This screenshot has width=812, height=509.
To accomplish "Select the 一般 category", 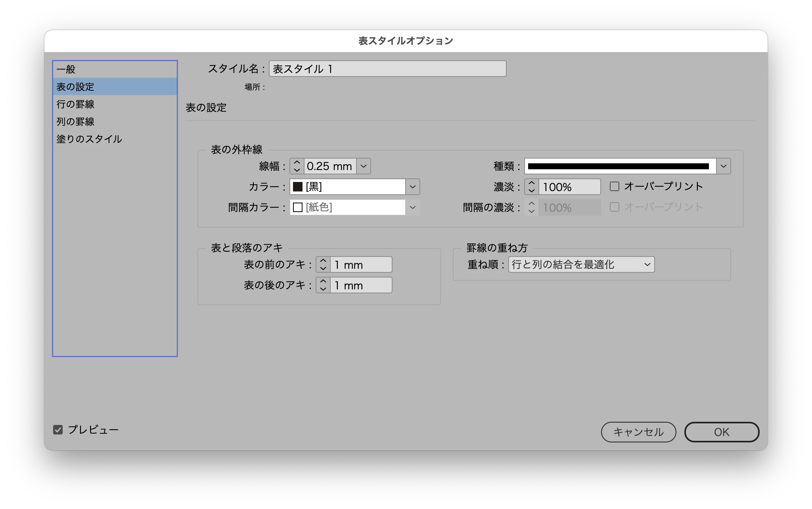I will click(66, 69).
